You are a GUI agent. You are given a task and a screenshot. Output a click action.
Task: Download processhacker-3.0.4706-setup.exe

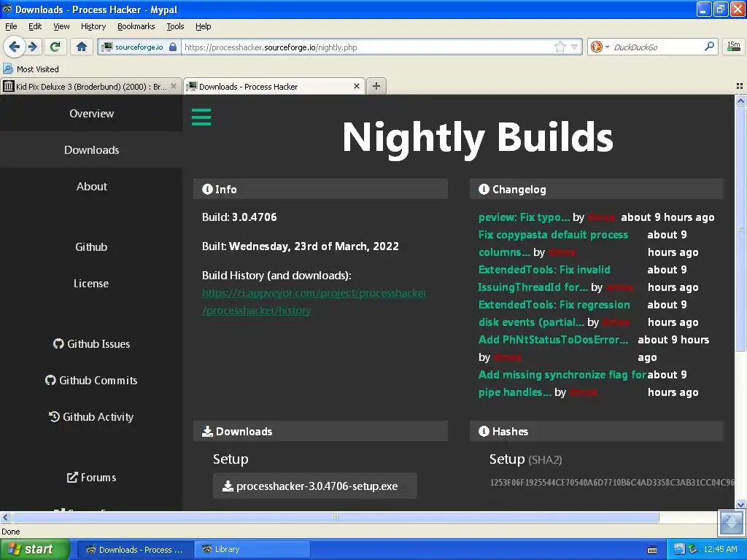pyautogui.click(x=314, y=486)
